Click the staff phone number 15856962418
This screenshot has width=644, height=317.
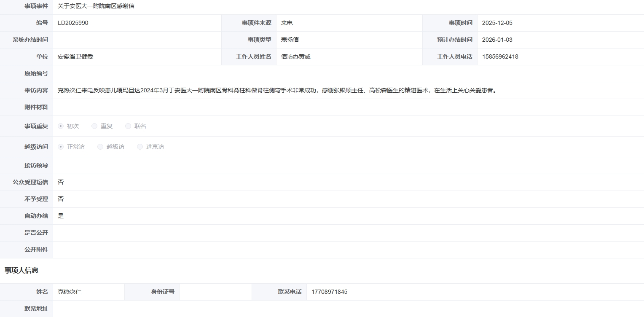coord(500,57)
